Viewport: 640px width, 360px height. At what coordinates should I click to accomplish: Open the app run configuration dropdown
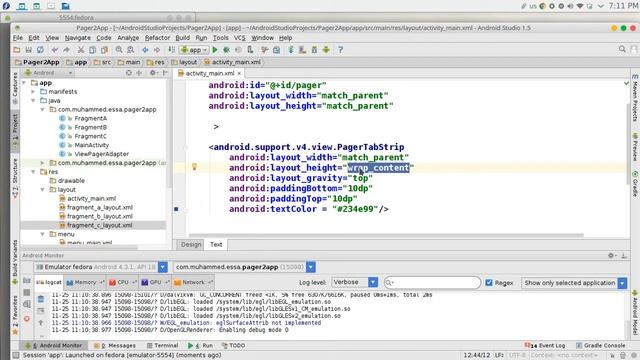coord(195,50)
